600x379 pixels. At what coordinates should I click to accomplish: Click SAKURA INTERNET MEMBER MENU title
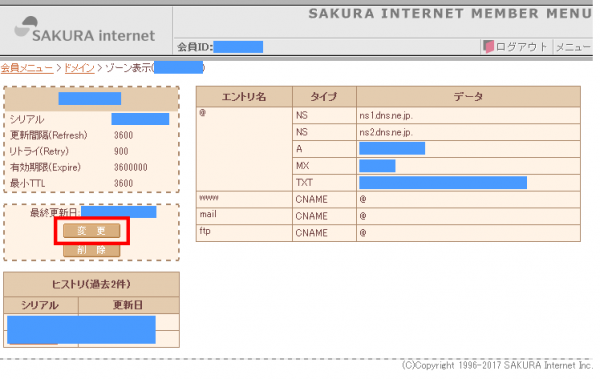(x=450, y=13)
